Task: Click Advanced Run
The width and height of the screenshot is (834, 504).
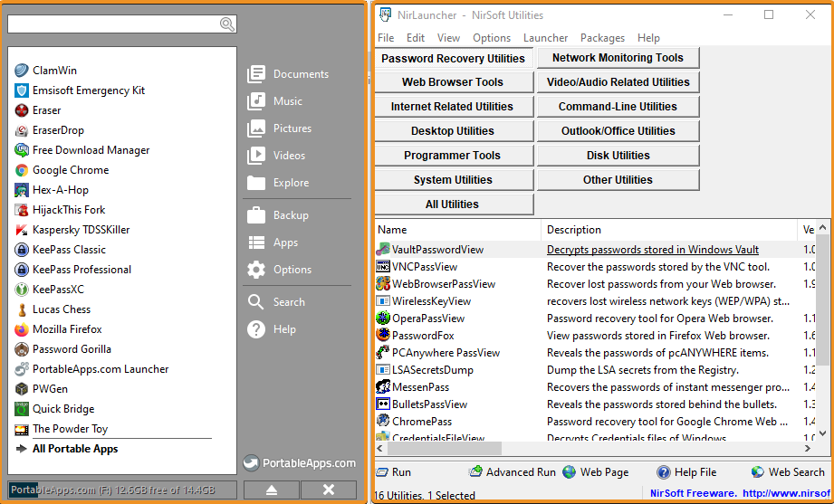Action: (x=513, y=472)
